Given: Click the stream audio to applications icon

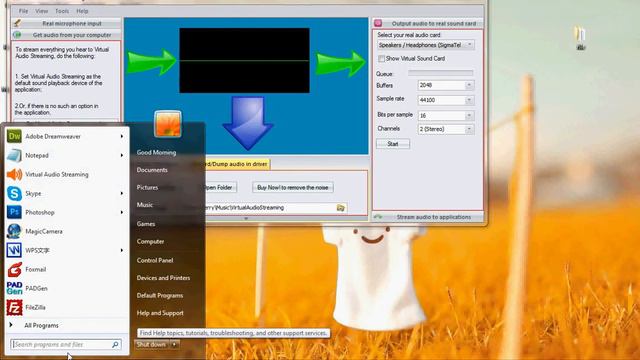Looking at the screenshot, I should click(x=378, y=217).
